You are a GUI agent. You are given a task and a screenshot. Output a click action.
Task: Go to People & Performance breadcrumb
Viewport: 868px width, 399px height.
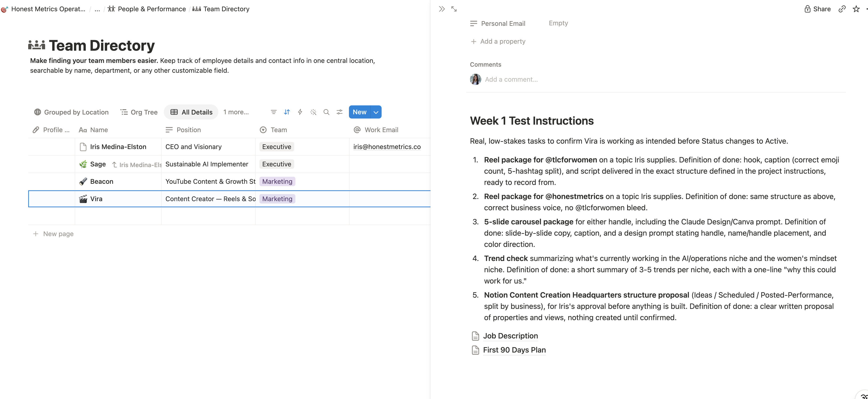147,9
